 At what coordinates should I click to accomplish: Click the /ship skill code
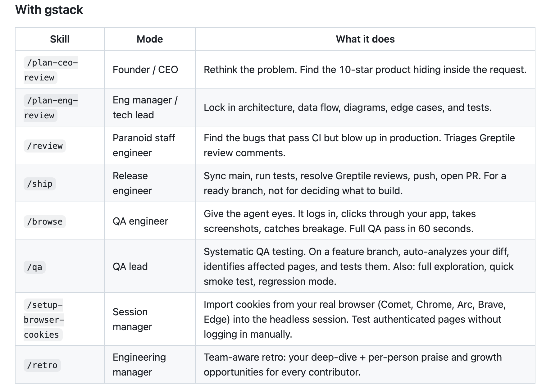40,184
